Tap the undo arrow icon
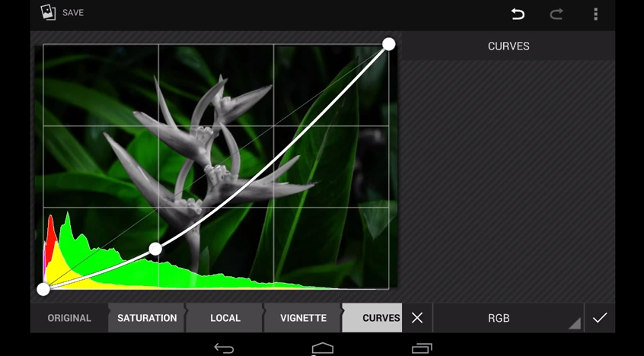Viewport: 644px width, 356px height. [518, 14]
